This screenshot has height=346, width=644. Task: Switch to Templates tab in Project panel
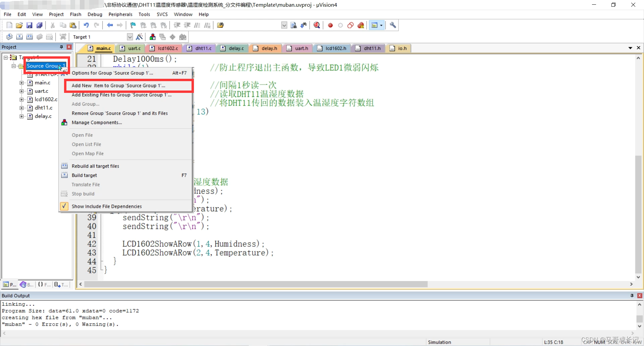tap(61, 285)
